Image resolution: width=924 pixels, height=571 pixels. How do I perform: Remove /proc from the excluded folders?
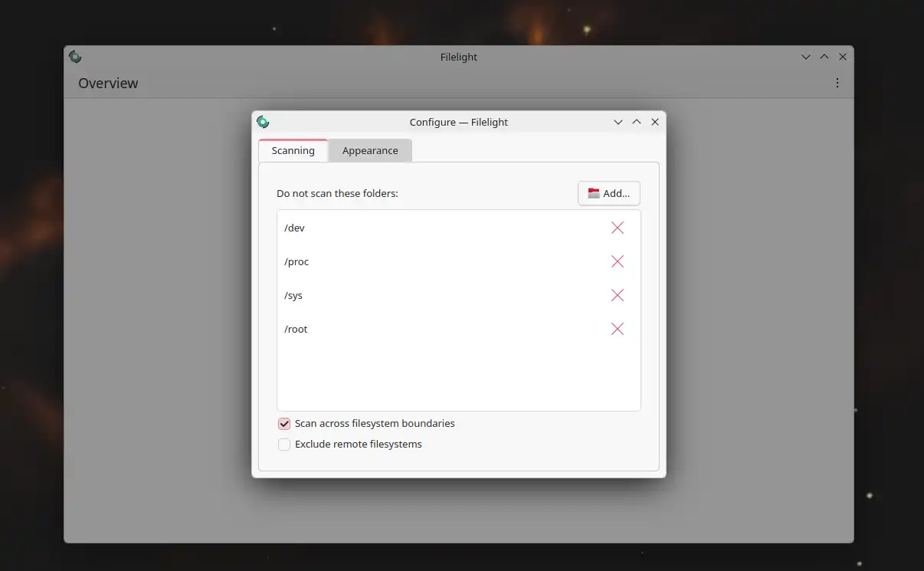(617, 261)
